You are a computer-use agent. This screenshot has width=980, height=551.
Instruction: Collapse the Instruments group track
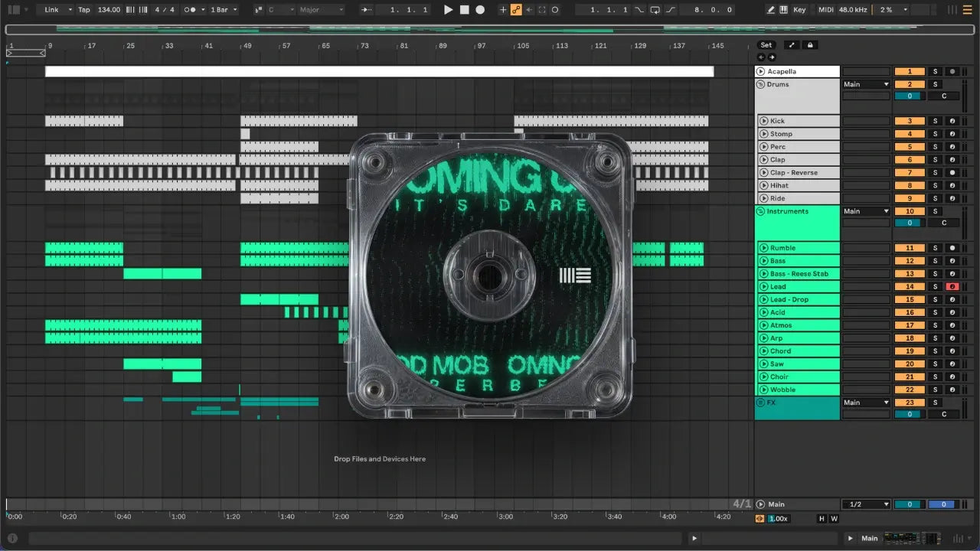(x=761, y=211)
